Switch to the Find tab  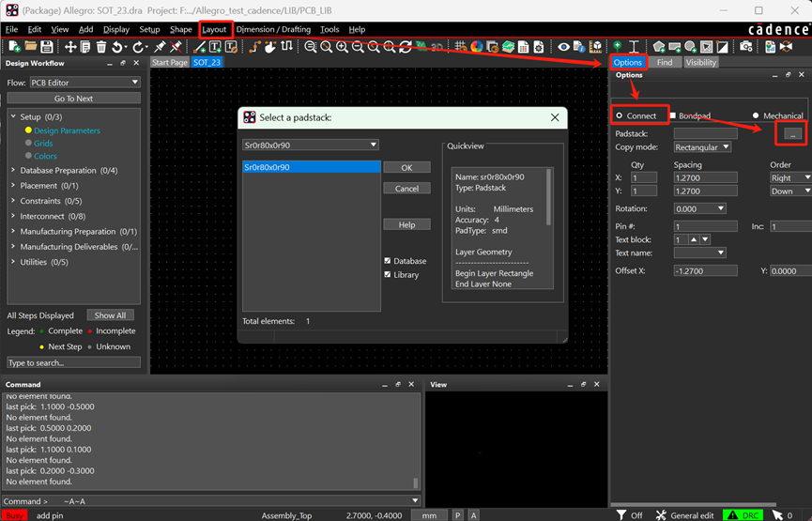pos(665,62)
